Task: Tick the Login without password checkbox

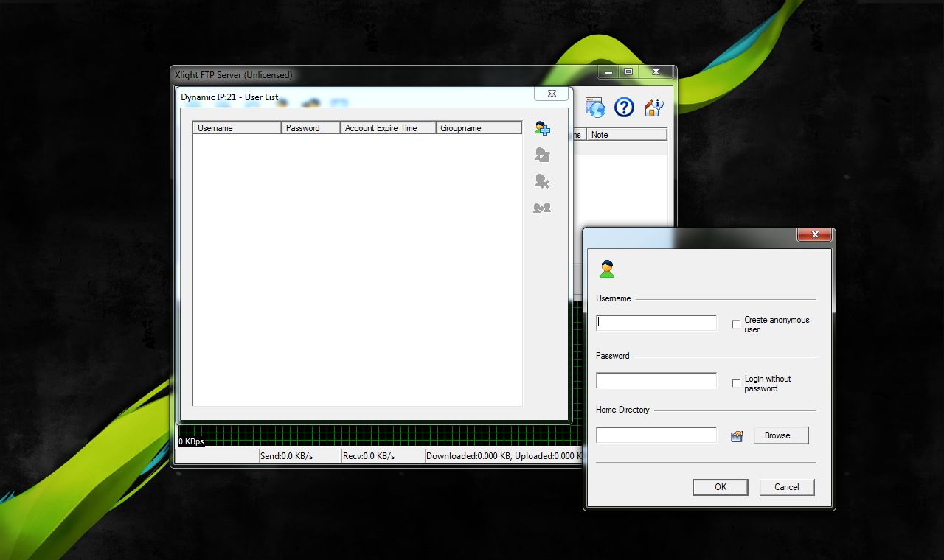Action: [736, 383]
